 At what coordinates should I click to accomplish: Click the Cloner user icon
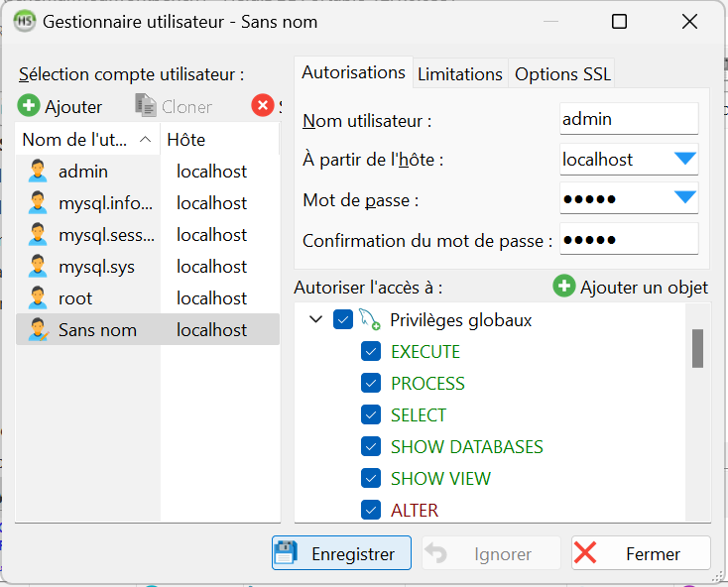coord(146,106)
